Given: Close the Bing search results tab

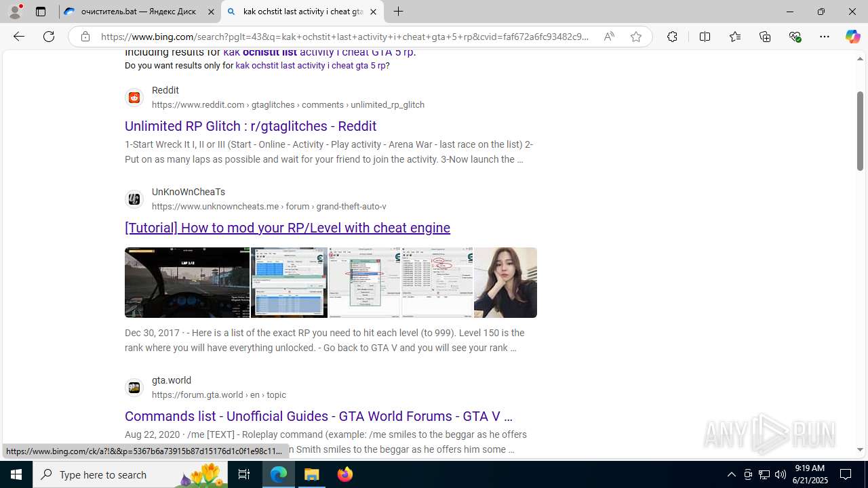Looking at the screenshot, I should click(x=373, y=12).
